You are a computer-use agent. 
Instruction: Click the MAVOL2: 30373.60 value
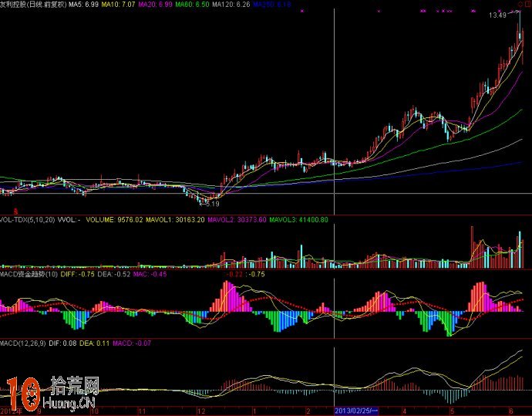pyautogui.click(x=237, y=220)
